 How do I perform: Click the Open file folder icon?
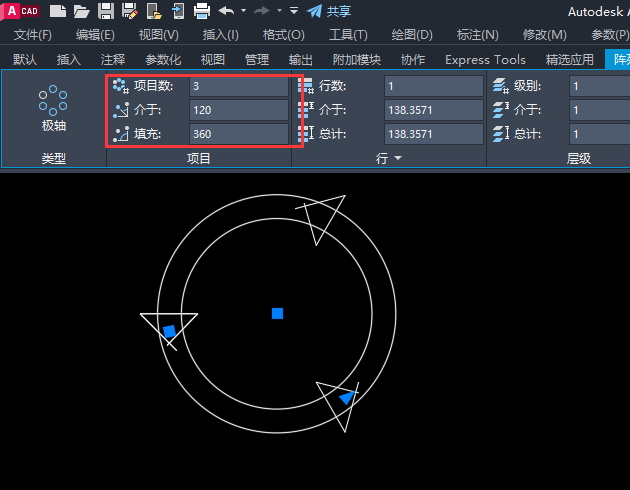(x=81, y=11)
